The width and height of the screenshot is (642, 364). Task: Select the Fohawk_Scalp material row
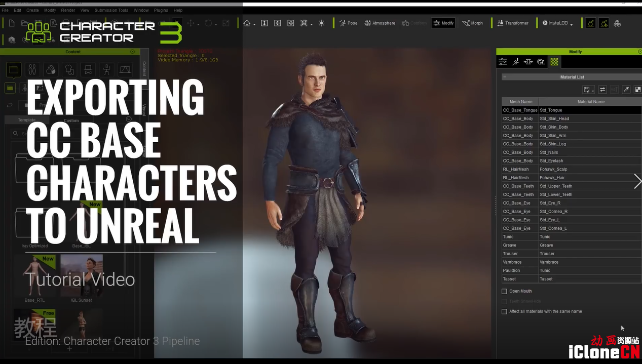coord(572,169)
